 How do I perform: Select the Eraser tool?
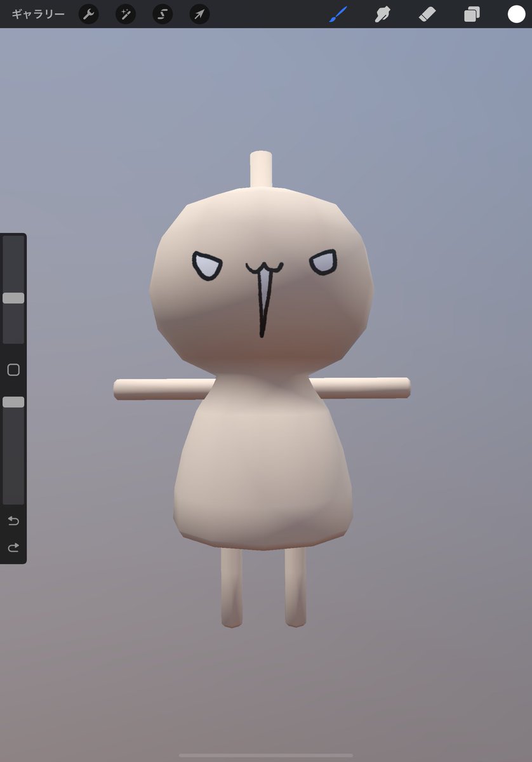(427, 14)
